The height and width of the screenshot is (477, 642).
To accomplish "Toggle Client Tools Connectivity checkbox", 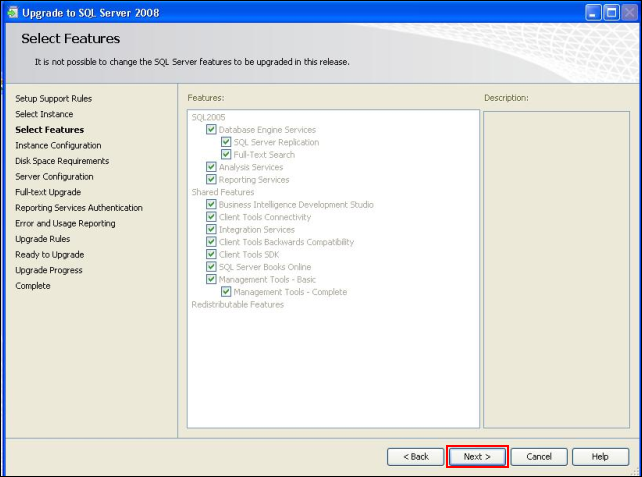I will [211, 217].
